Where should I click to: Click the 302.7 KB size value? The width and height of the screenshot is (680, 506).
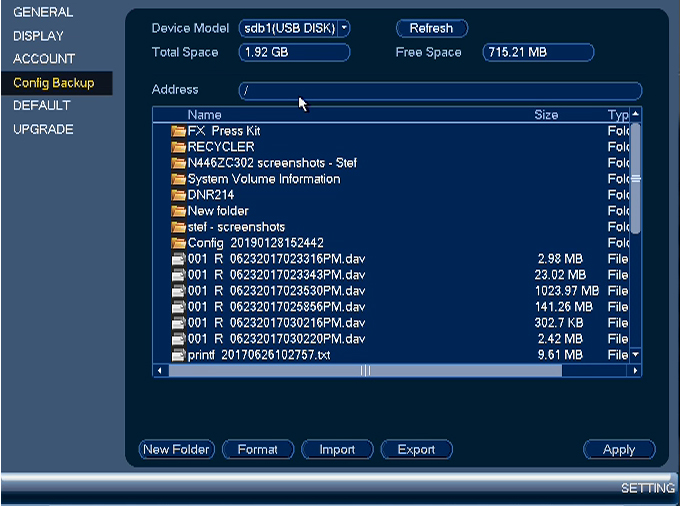559,323
